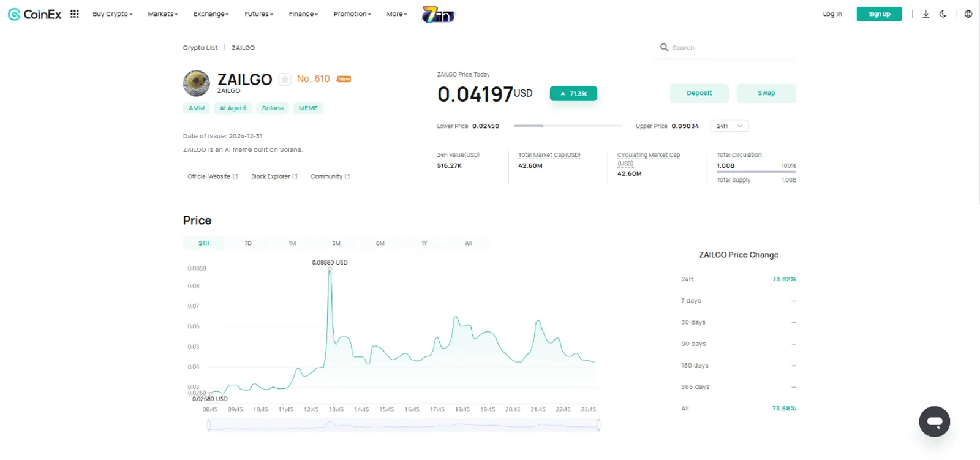The width and height of the screenshot is (980, 460).
Task: Open the apps grid menu icon
Action: [75, 14]
